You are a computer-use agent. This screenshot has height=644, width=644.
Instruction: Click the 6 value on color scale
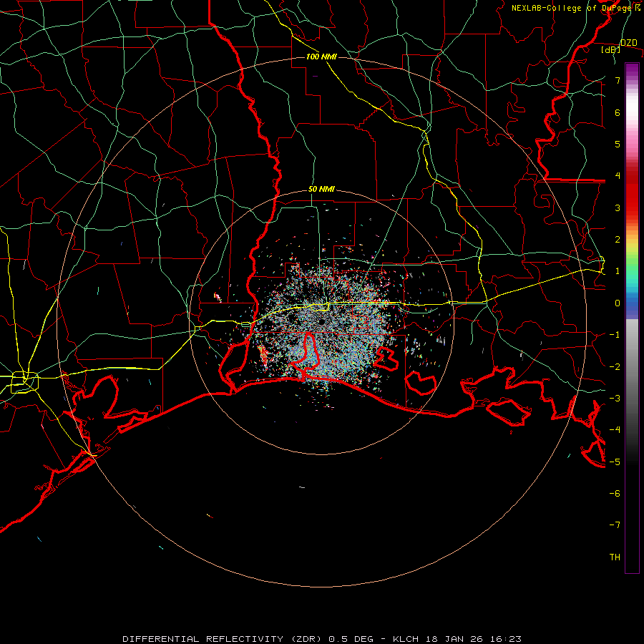618,112
